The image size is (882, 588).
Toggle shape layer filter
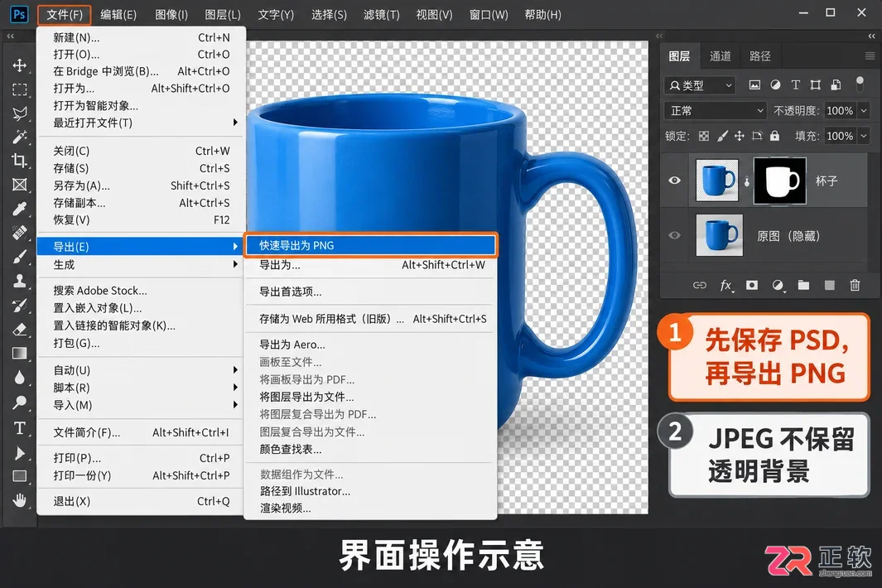coord(815,85)
